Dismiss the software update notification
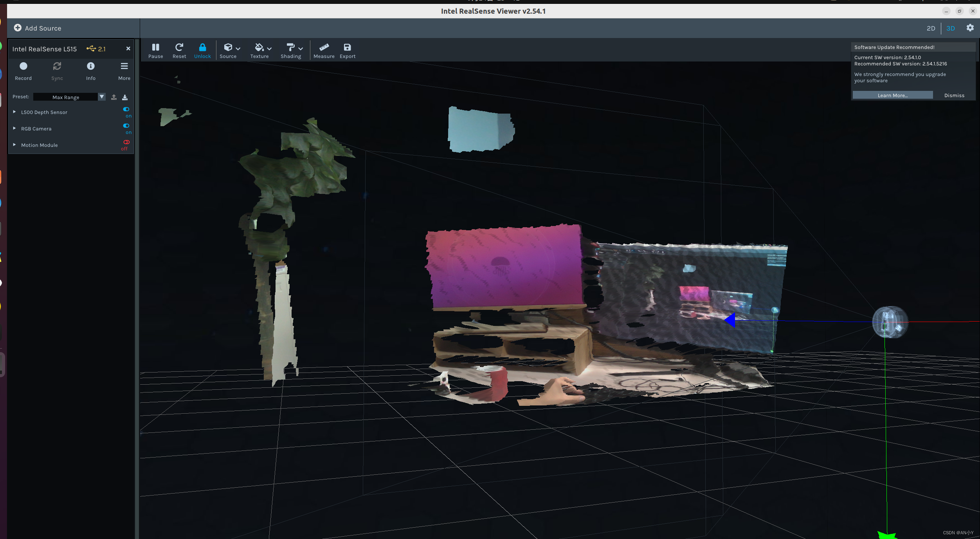Viewport: 980px width, 539px height. (954, 95)
